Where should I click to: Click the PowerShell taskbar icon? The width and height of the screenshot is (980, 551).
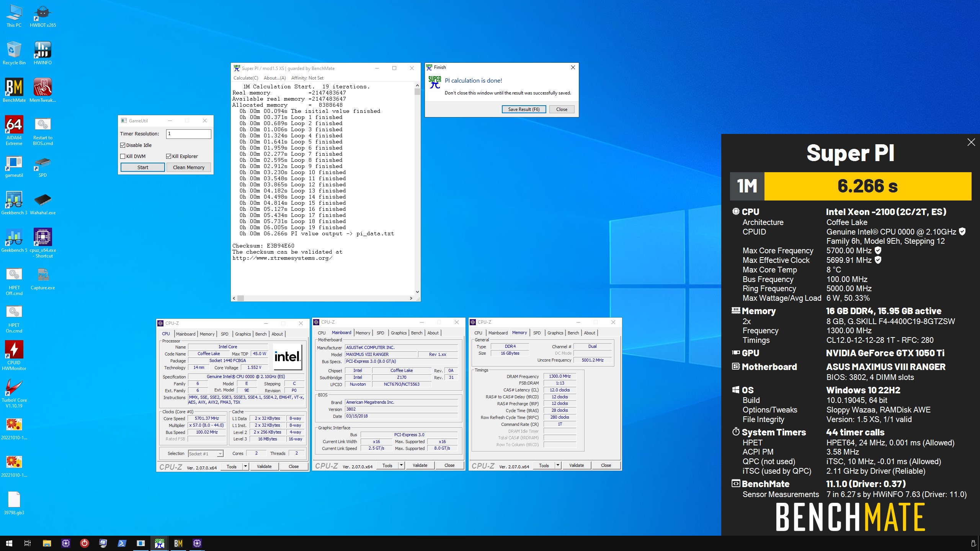tap(122, 543)
